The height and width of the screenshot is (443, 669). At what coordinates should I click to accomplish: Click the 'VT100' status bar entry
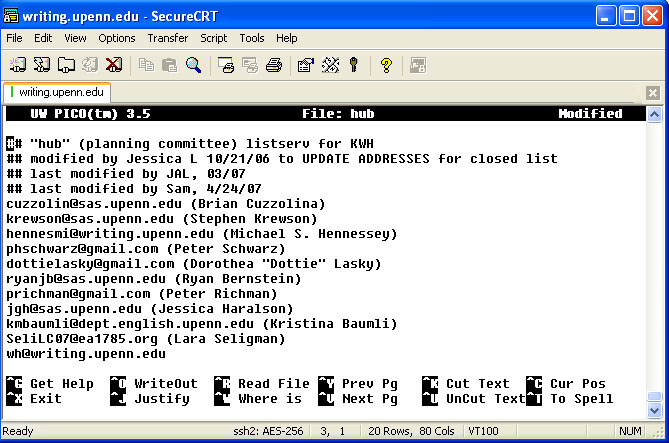[x=483, y=431]
